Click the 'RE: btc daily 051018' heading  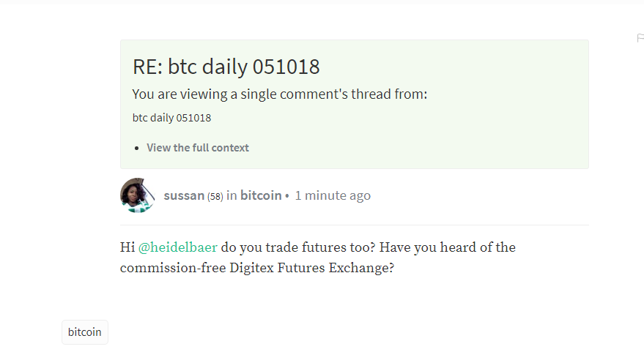tap(226, 67)
